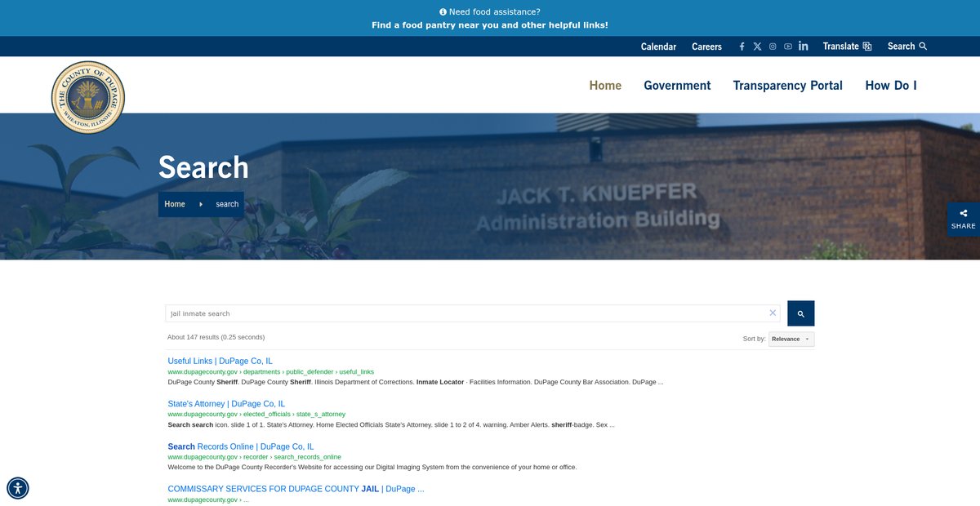Open the X (Twitter) social icon
Image resolution: width=980 pixels, height=506 pixels.
[757, 47]
